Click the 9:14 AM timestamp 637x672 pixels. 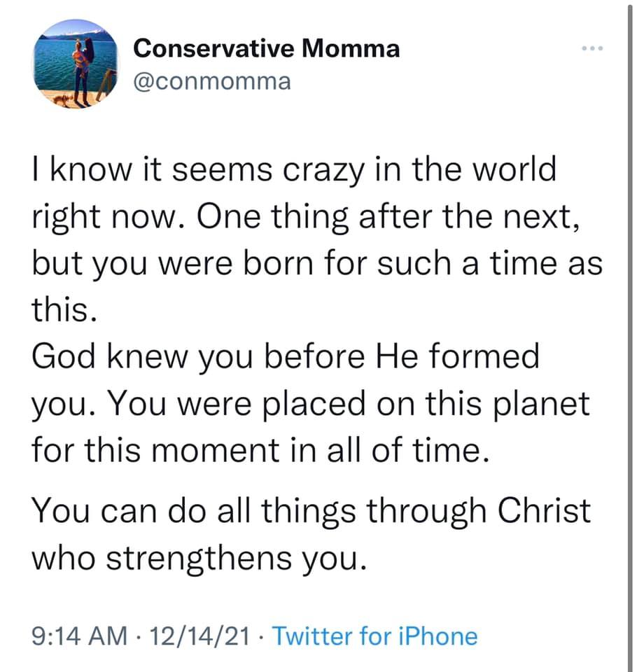pos(81,636)
